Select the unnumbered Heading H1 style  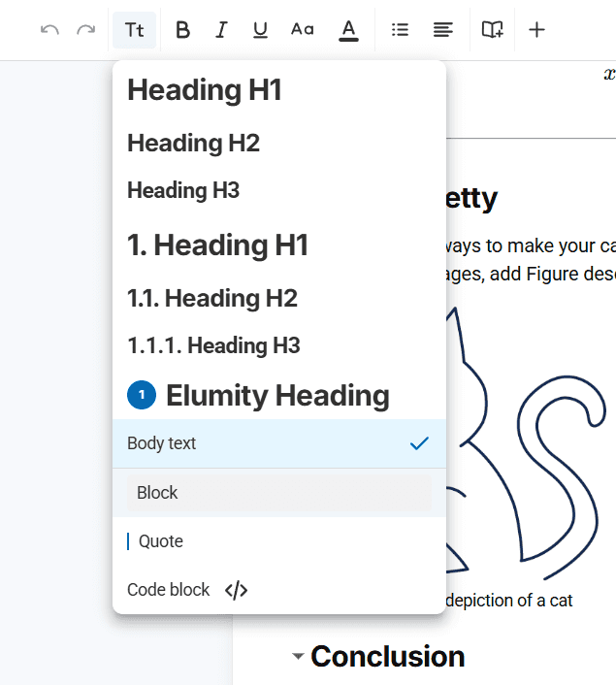205,90
